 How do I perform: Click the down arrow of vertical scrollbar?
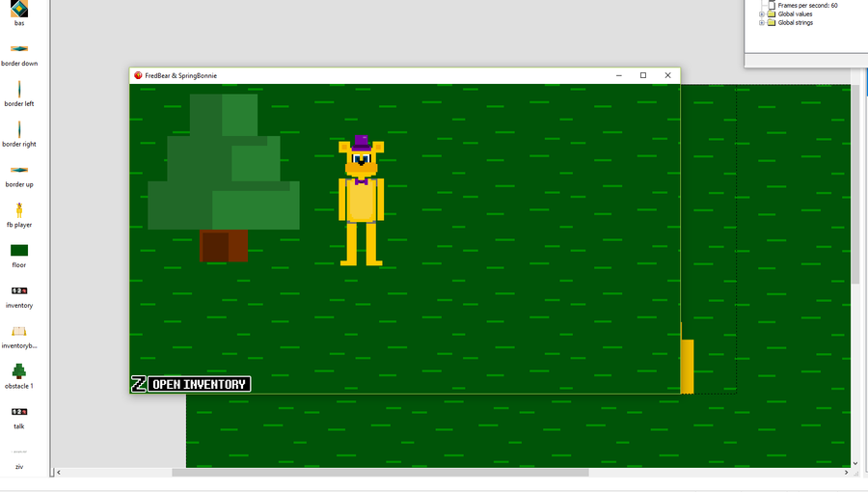coord(855,463)
